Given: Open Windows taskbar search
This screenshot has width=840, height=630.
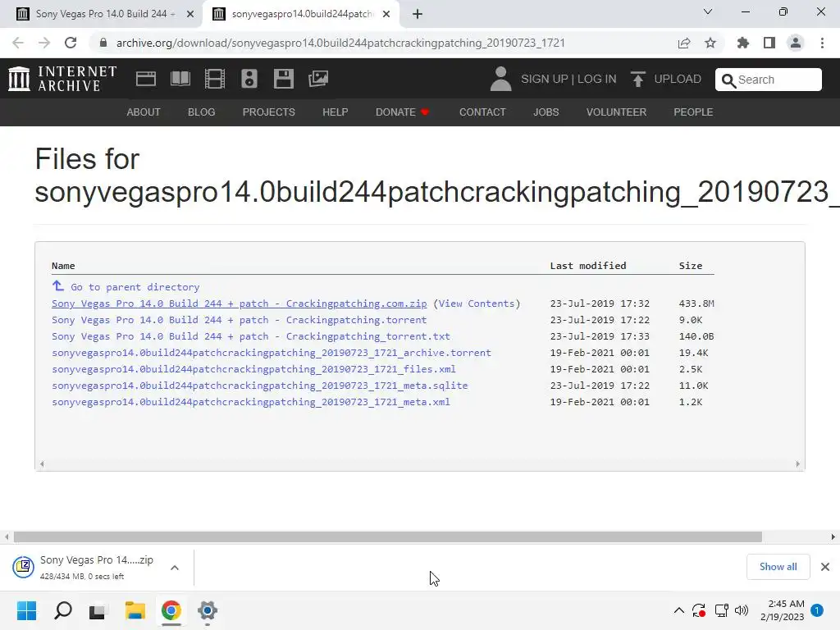Looking at the screenshot, I should [62, 610].
